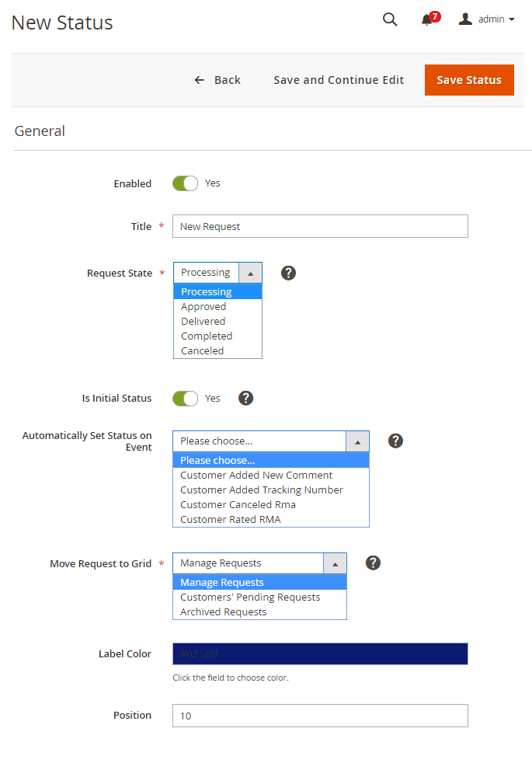Click the search magnifier icon
532x777 pixels.
pos(390,19)
